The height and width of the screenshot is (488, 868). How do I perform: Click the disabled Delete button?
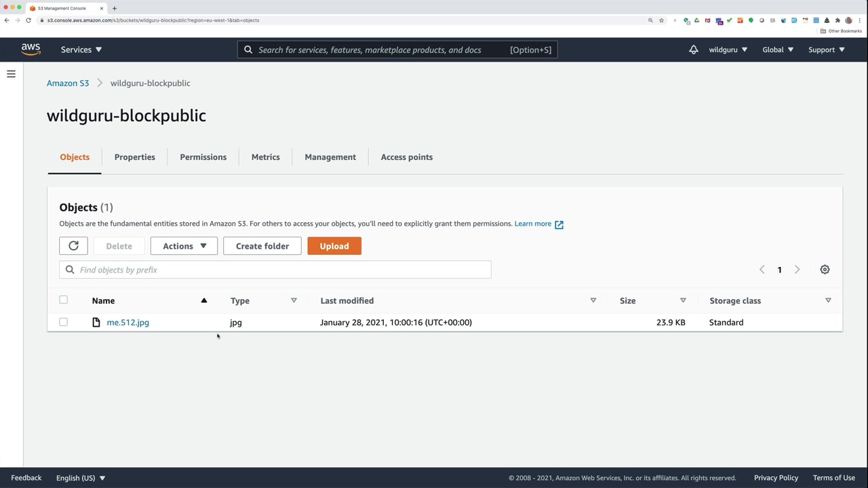click(119, 246)
